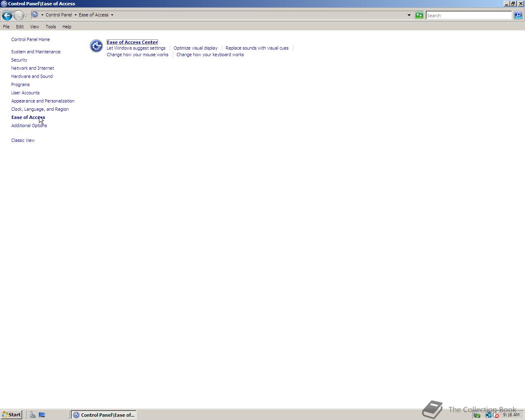Click the green Refresh button
Image resolution: width=525 pixels, height=420 pixels.
pos(419,15)
